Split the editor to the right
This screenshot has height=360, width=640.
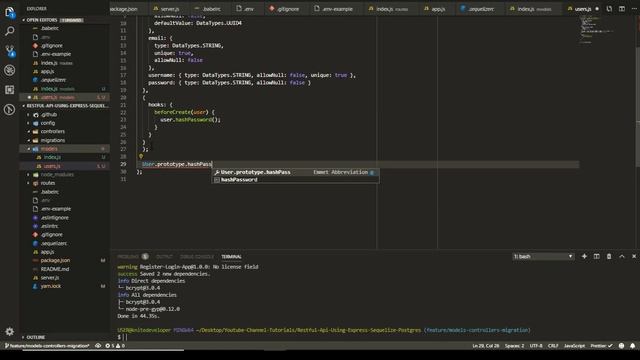point(622,9)
